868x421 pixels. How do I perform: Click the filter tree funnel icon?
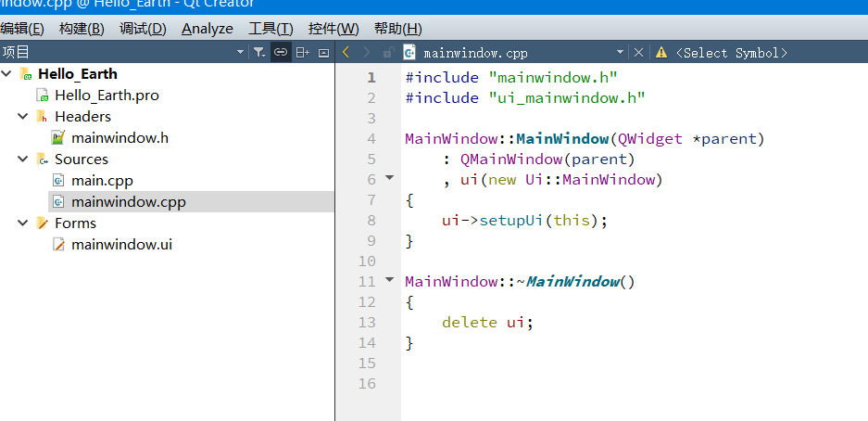pyautogui.click(x=259, y=53)
